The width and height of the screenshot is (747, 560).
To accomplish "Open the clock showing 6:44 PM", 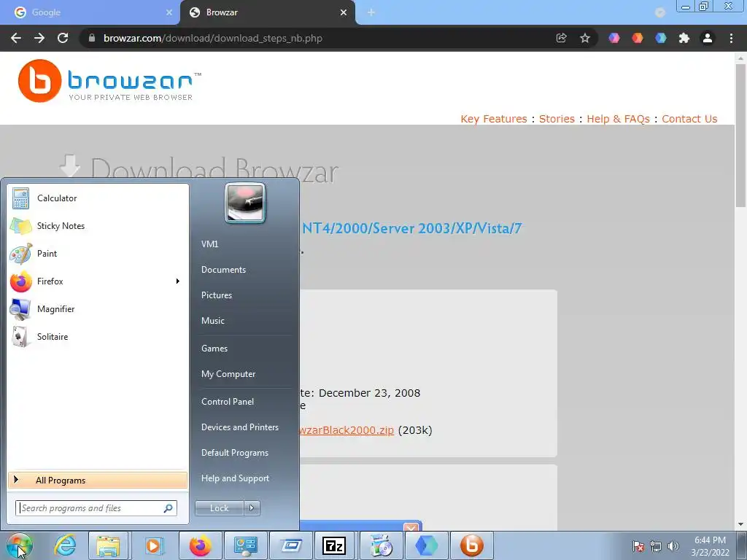I will click(710, 546).
